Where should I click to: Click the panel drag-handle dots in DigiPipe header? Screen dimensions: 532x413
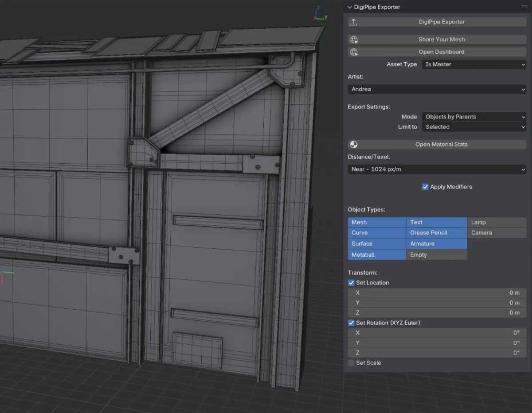click(524, 7)
